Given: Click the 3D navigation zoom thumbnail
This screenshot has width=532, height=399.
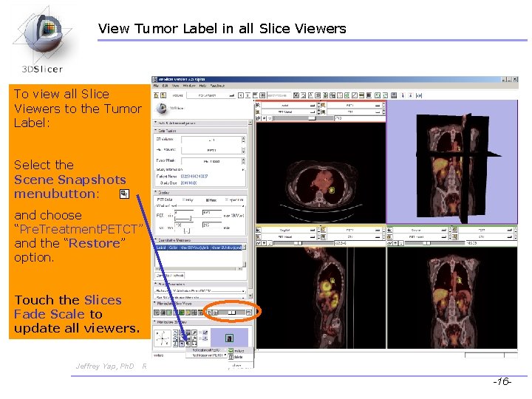Looking at the screenshot, I should click(x=229, y=338).
